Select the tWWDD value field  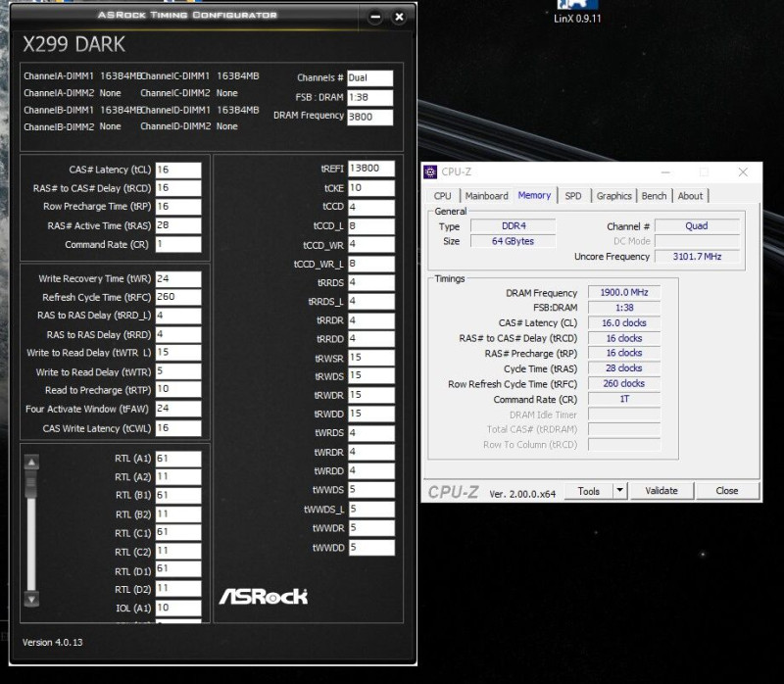371,548
